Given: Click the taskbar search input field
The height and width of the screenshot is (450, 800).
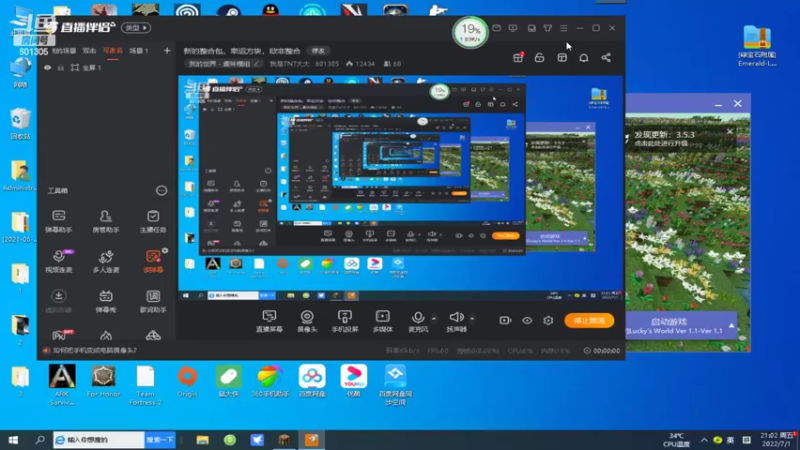Looking at the screenshot, I should point(99,440).
